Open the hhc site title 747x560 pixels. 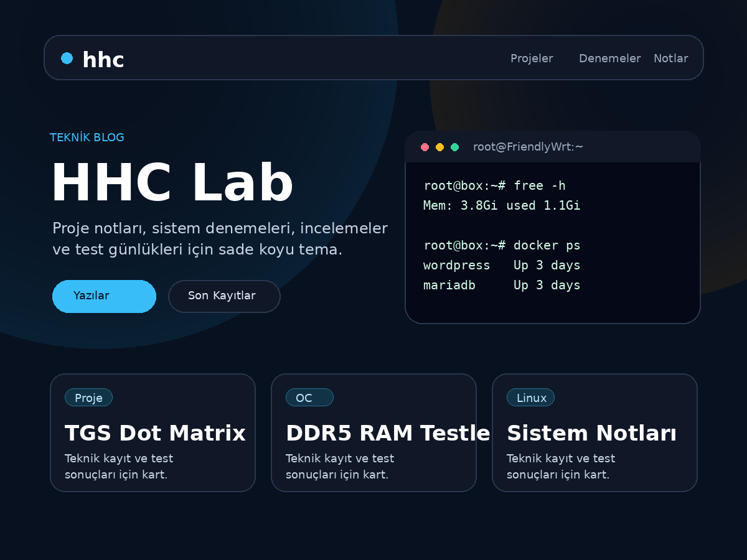(103, 60)
